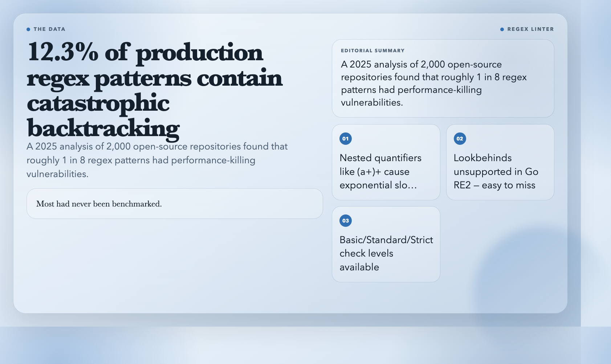
Task: Click the blue dot beside THE DATA
Action: (x=28, y=29)
